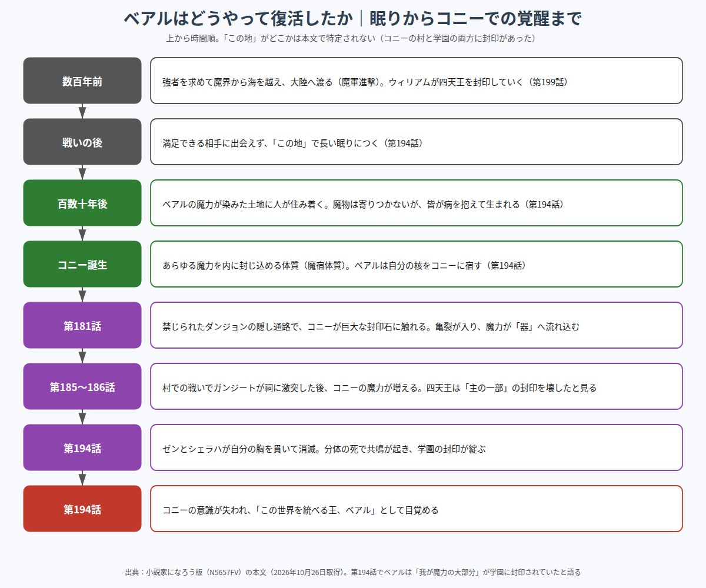Click the title ベアルはどうやって復活したか

353,19
